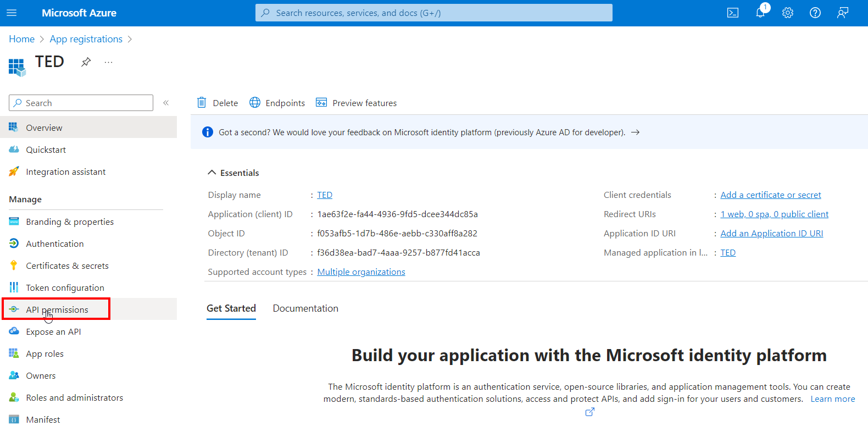Open the hamburger portal menu

12,13
